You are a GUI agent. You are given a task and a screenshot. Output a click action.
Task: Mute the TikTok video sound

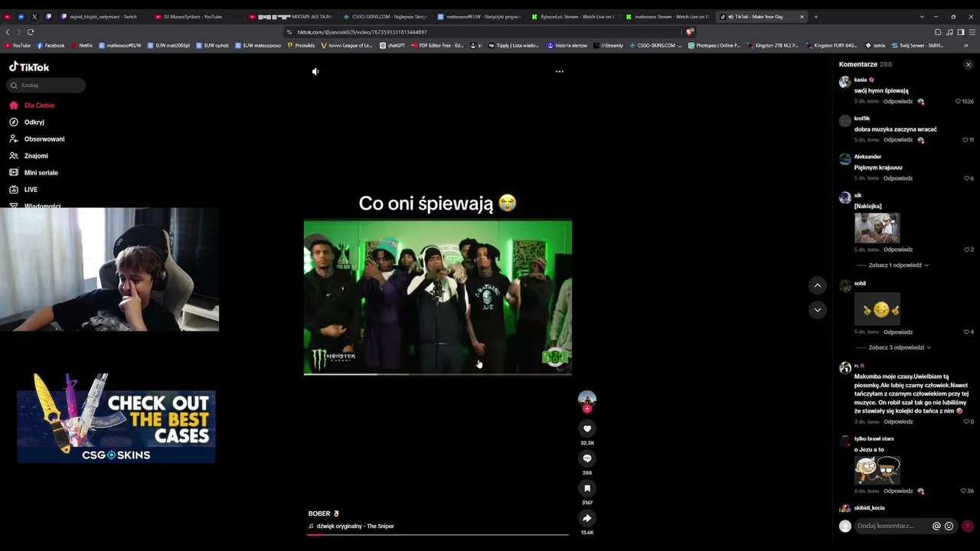tap(315, 71)
